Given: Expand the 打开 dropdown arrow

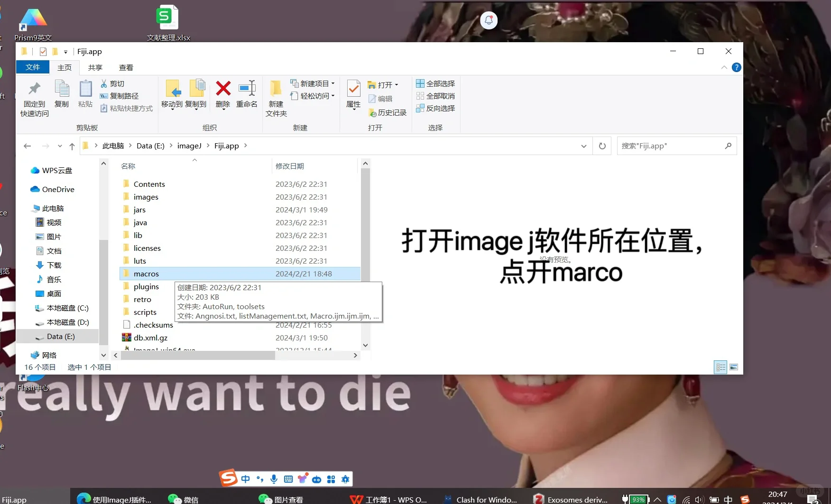Looking at the screenshot, I should 396,84.
